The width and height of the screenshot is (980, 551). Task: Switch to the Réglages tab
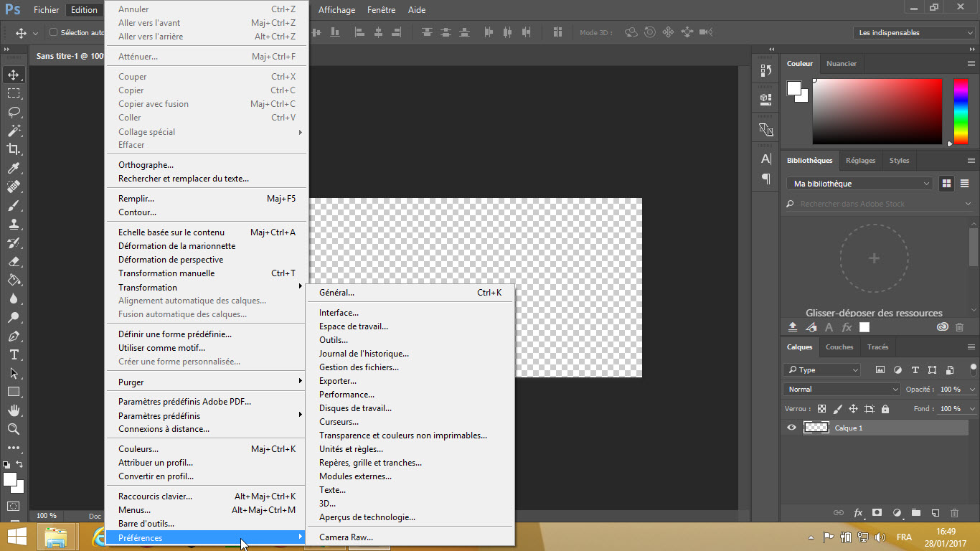pos(861,161)
